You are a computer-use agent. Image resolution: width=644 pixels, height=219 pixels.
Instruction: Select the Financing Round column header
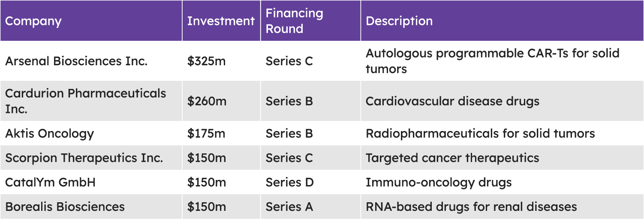tap(294, 21)
